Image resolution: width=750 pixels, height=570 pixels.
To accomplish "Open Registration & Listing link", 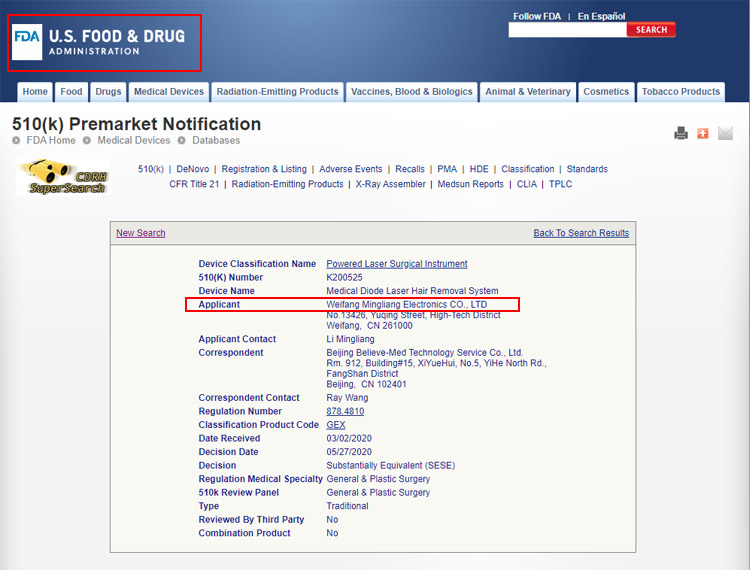I will coord(264,169).
